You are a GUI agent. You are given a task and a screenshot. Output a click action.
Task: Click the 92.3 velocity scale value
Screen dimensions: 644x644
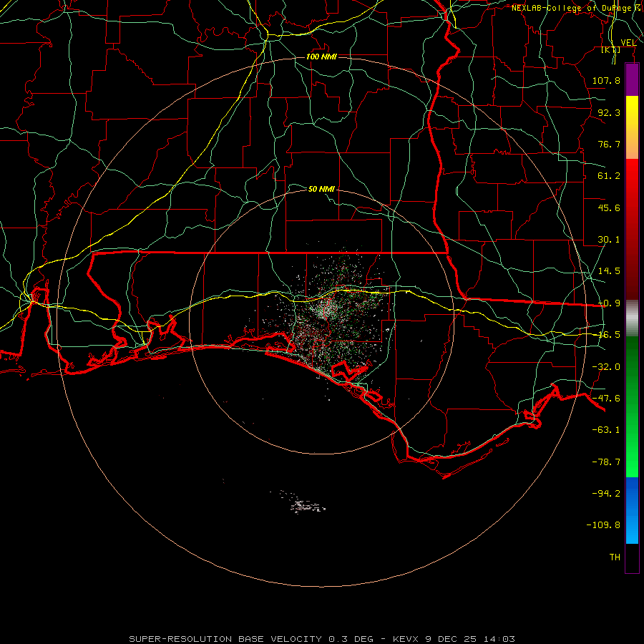coord(609,112)
